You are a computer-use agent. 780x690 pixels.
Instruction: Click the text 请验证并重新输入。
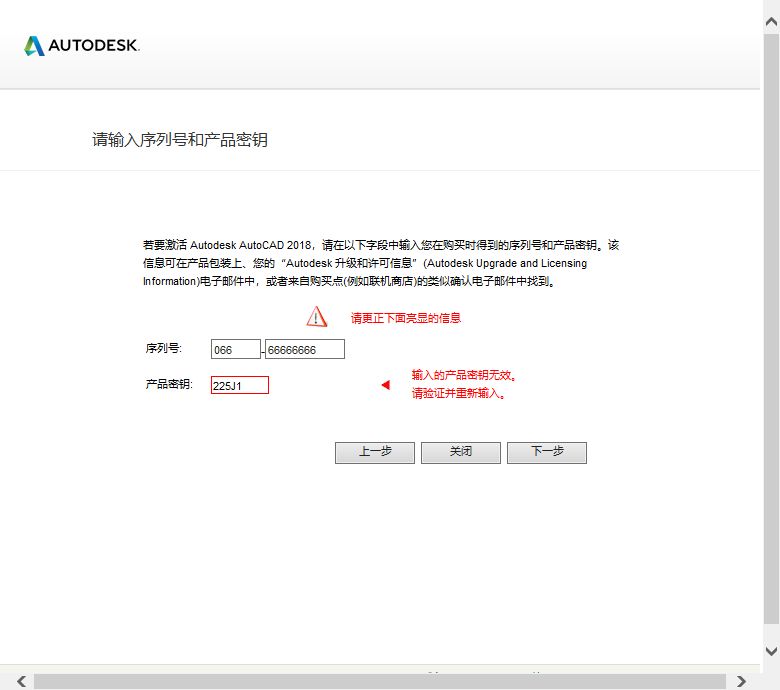point(458,393)
